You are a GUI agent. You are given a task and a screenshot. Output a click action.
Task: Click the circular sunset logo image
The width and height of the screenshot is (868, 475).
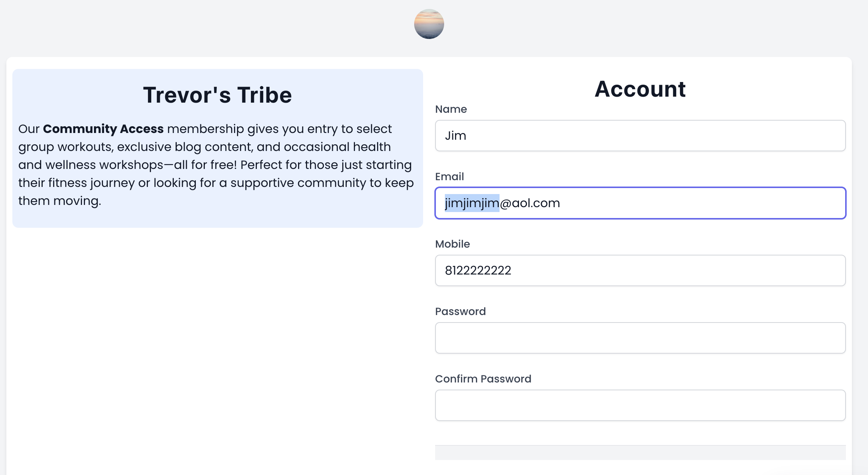[429, 24]
